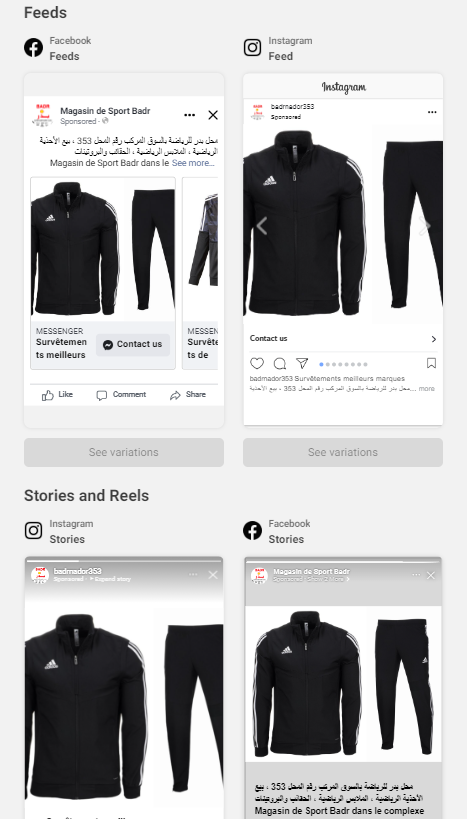Click the Comment bubble icon in Facebook preview
The width and height of the screenshot is (467, 819).
102,395
